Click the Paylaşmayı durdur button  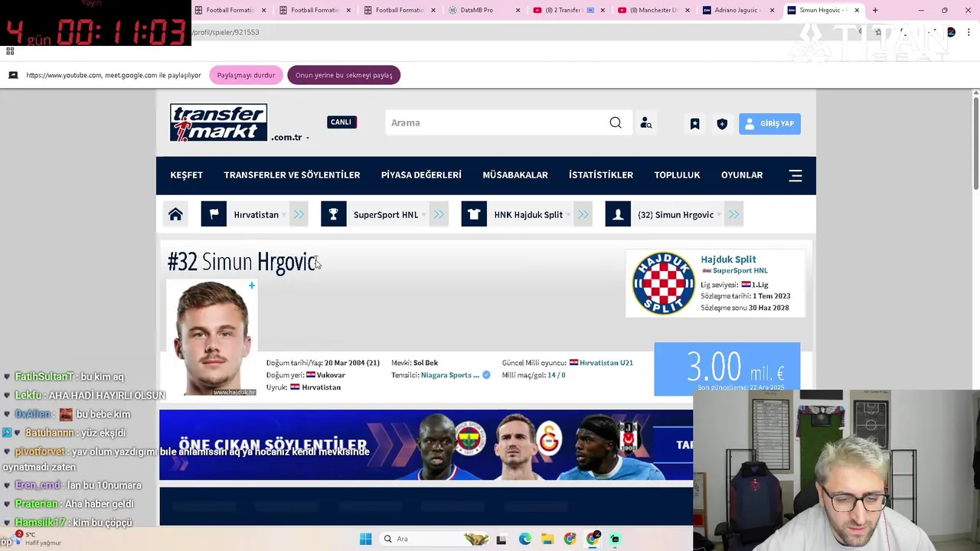click(x=246, y=75)
